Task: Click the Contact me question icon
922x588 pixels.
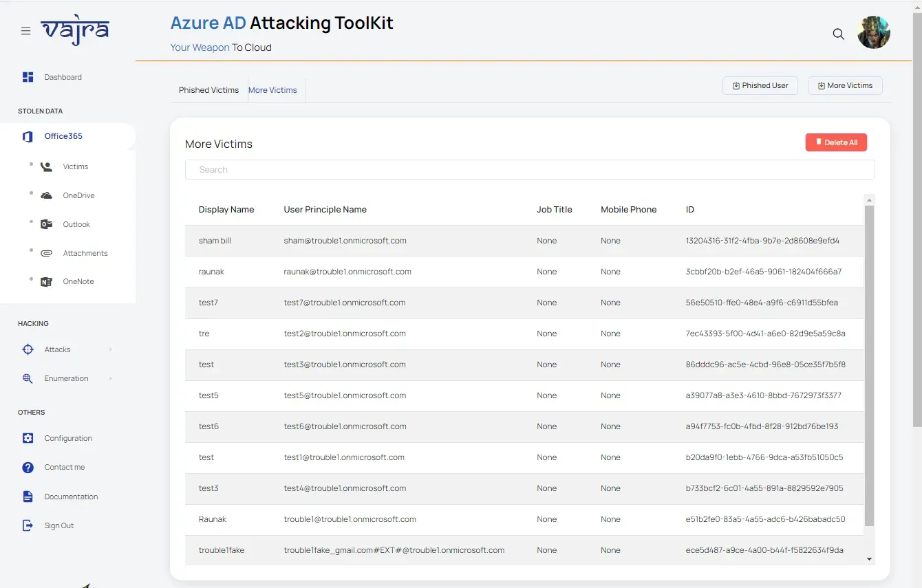Action: [x=28, y=468]
